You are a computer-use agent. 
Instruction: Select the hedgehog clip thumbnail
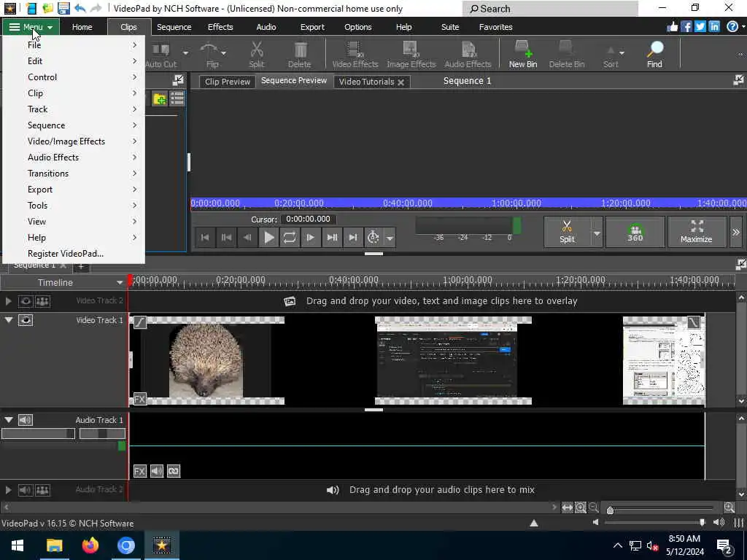[x=206, y=360]
